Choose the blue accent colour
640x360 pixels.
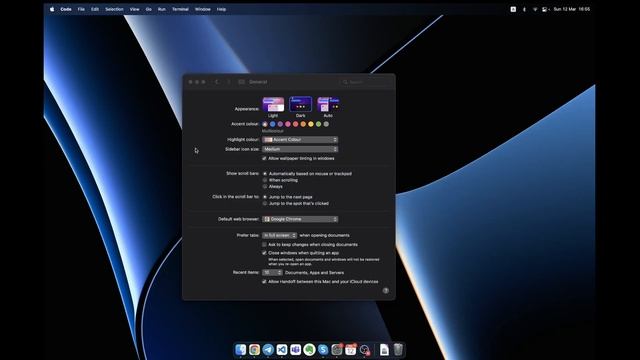point(273,124)
